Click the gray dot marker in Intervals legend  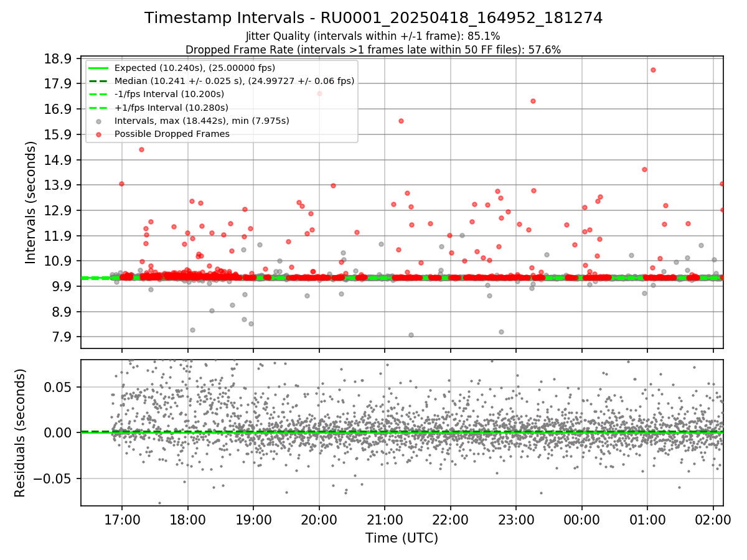(x=99, y=121)
